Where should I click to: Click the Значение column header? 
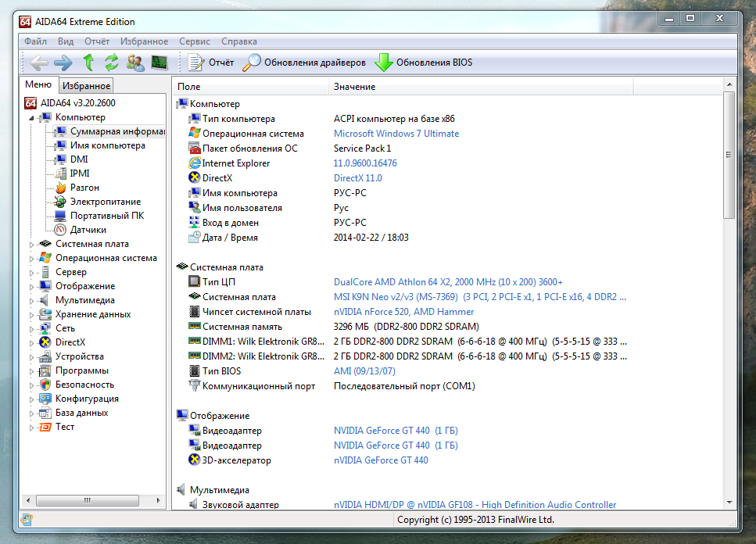(481, 87)
